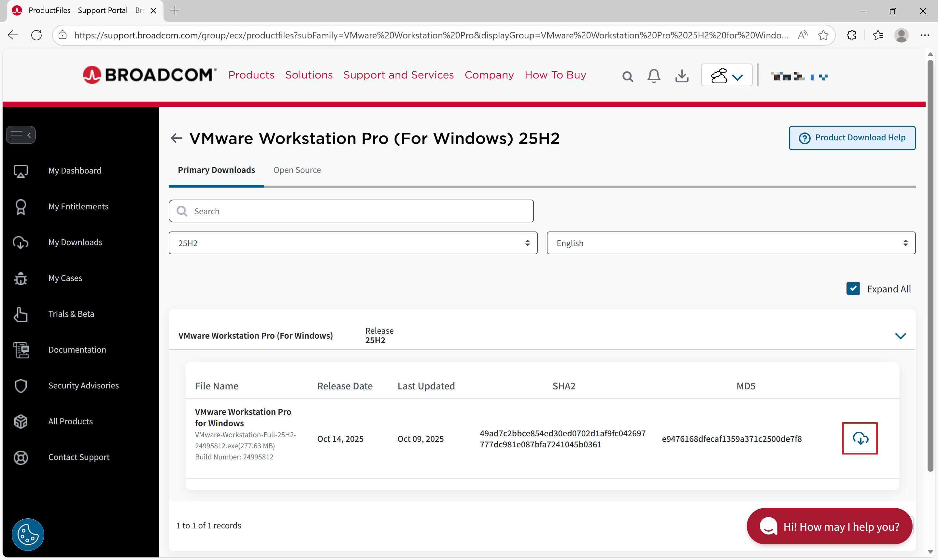Open the Support and Services menu

click(x=398, y=75)
